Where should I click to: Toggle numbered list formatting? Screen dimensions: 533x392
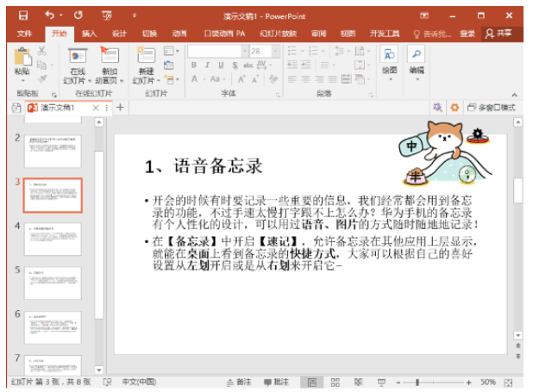(313, 51)
